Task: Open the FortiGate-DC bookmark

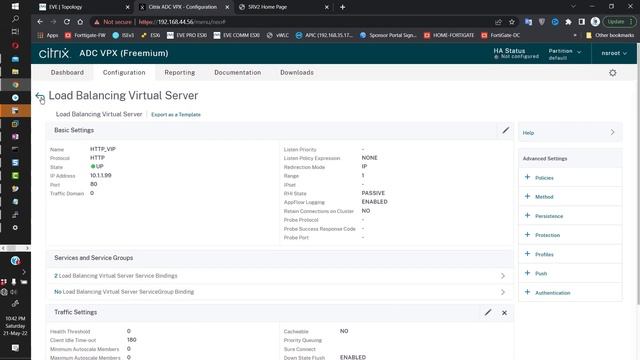Action: pyautogui.click(x=500, y=36)
